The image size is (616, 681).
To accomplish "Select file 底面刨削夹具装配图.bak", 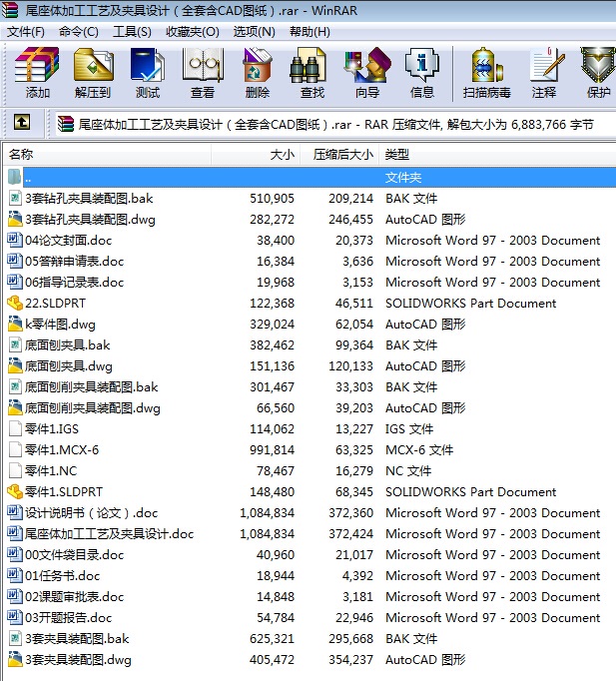I will pyautogui.click(x=91, y=387).
